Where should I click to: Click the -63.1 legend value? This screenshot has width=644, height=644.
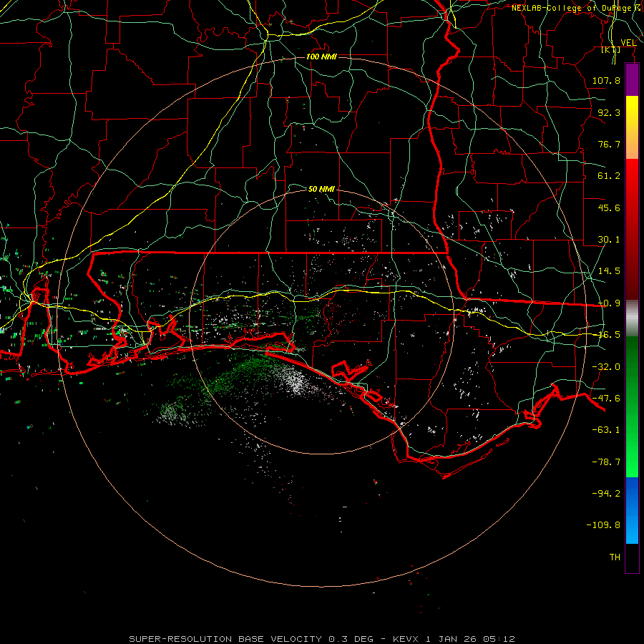(x=606, y=430)
